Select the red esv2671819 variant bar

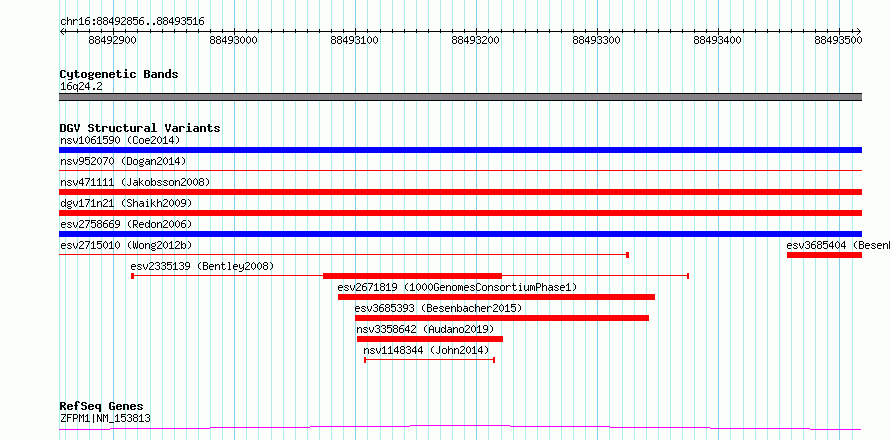(497, 297)
